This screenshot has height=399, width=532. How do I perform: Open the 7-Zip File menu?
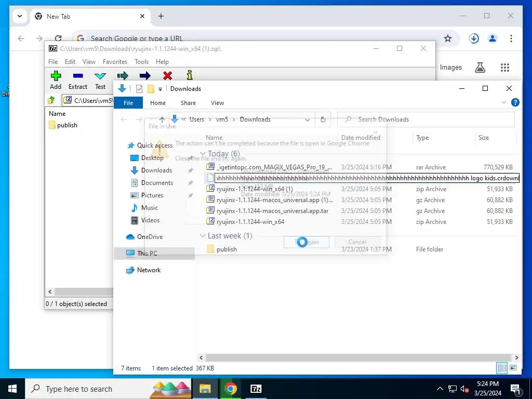[x=53, y=62]
